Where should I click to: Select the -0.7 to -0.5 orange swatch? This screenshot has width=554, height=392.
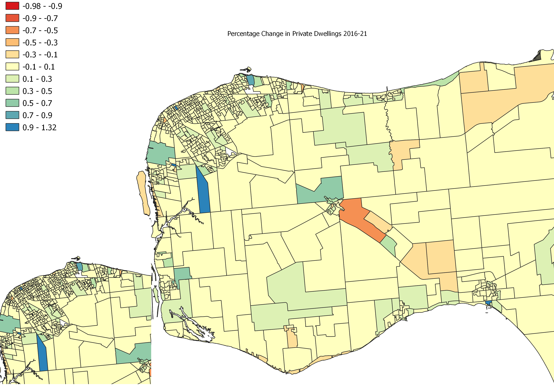pos(12,30)
